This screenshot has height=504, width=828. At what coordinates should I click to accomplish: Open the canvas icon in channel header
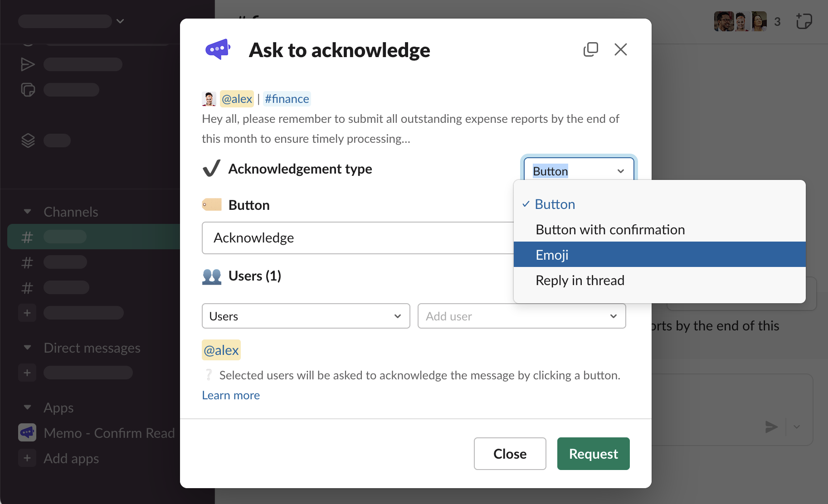click(804, 21)
